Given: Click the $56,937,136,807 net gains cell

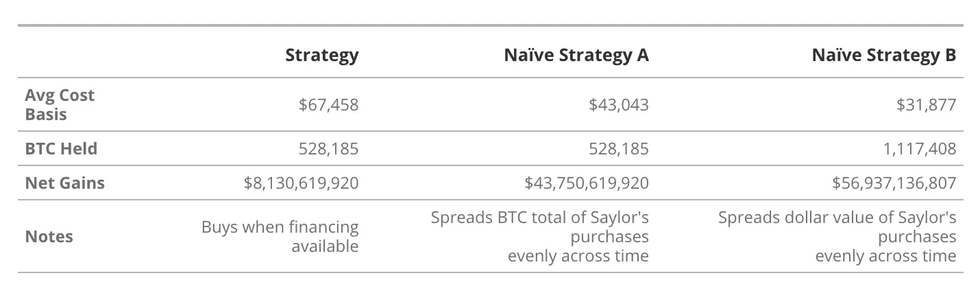Looking at the screenshot, I should pos(894,183).
